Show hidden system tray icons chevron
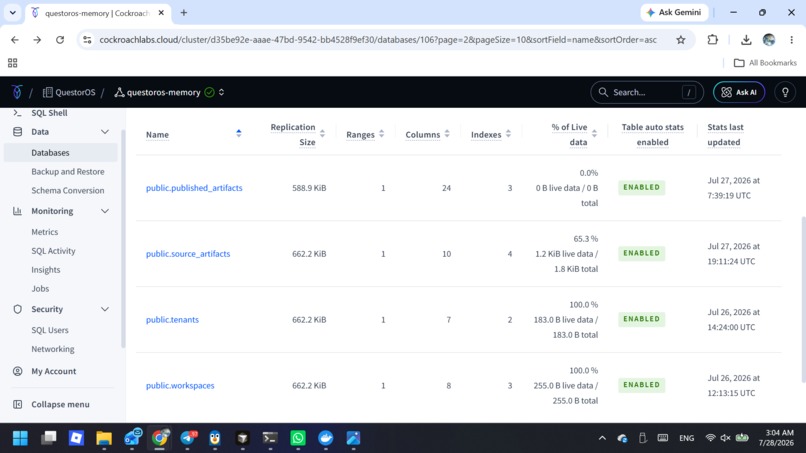 pos(602,438)
